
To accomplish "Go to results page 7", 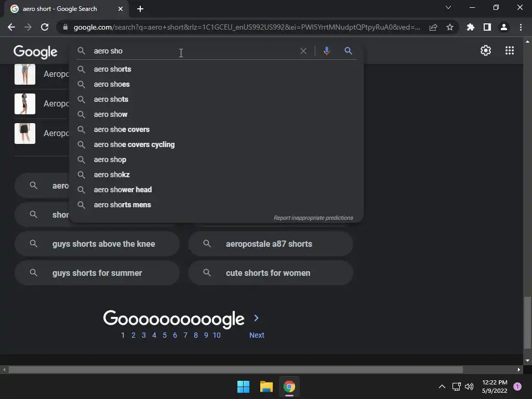I will pos(185,335).
